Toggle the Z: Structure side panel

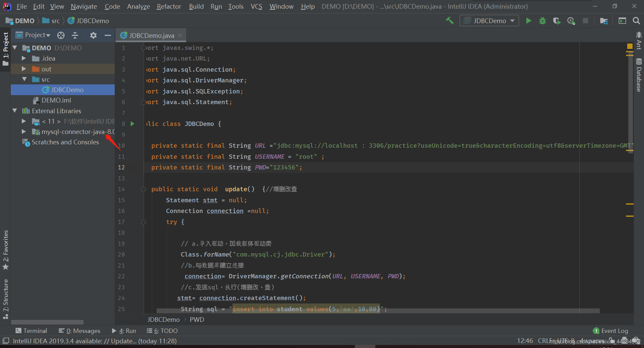pos(5,299)
